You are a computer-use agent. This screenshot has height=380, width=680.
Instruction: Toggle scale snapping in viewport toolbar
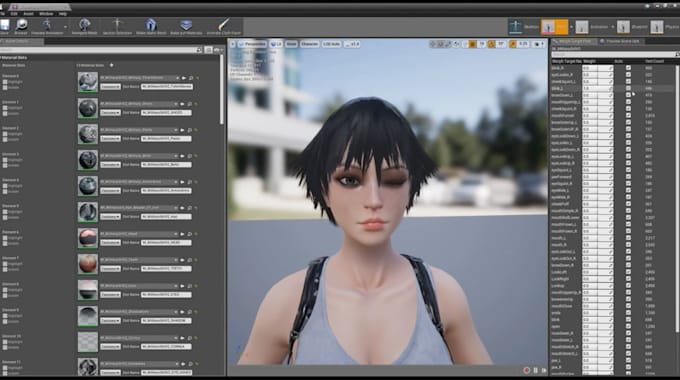513,44
